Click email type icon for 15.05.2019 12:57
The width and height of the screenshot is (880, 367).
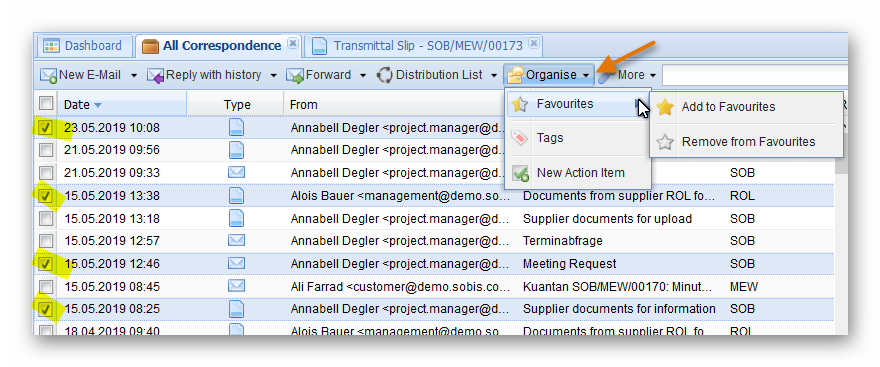(236, 241)
